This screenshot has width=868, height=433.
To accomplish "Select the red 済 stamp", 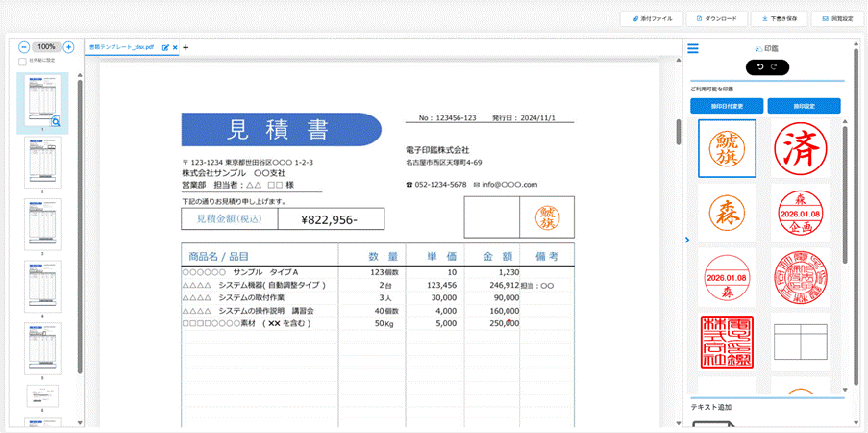I will (800, 148).
